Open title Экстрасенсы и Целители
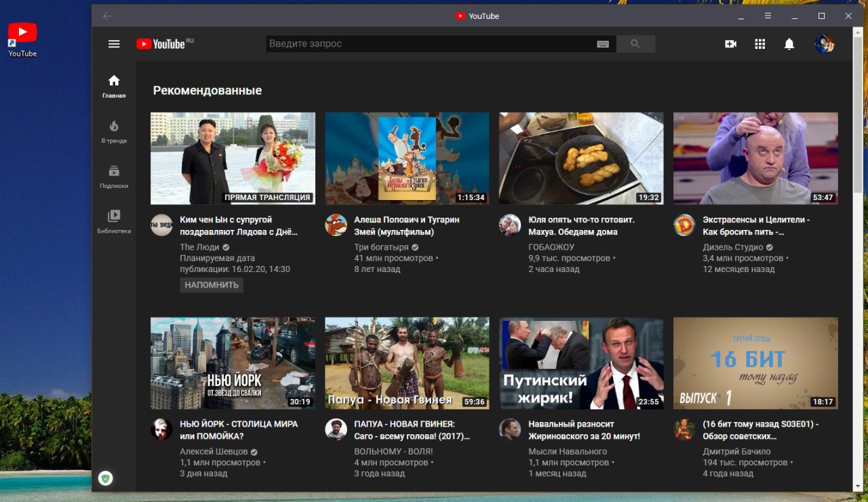The height and width of the screenshot is (502, 868). point(756,226)
